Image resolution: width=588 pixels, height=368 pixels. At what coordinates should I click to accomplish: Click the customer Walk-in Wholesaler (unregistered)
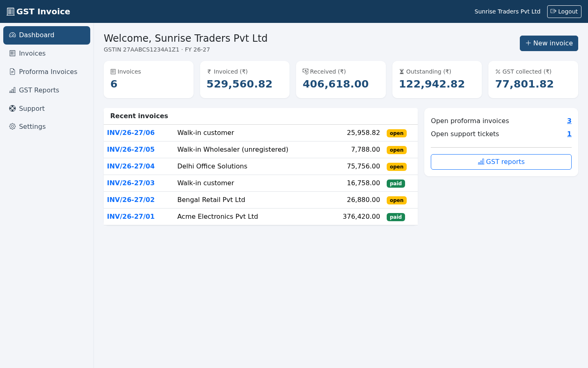coord(233,150)
